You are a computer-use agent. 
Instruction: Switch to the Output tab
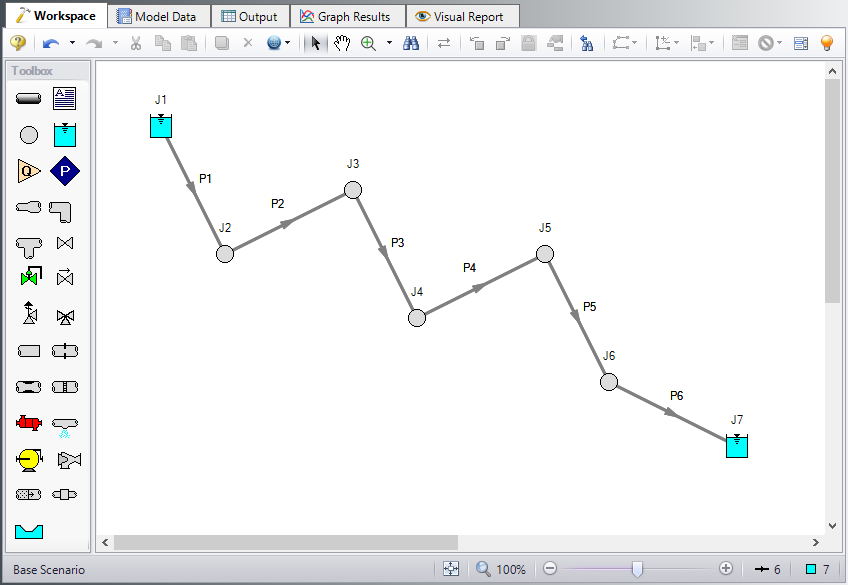coord(249,16)
